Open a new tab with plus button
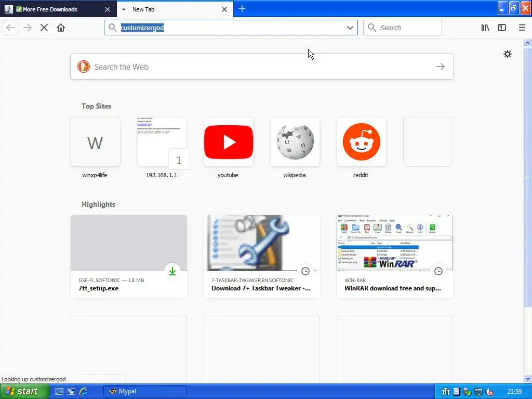 242,9
